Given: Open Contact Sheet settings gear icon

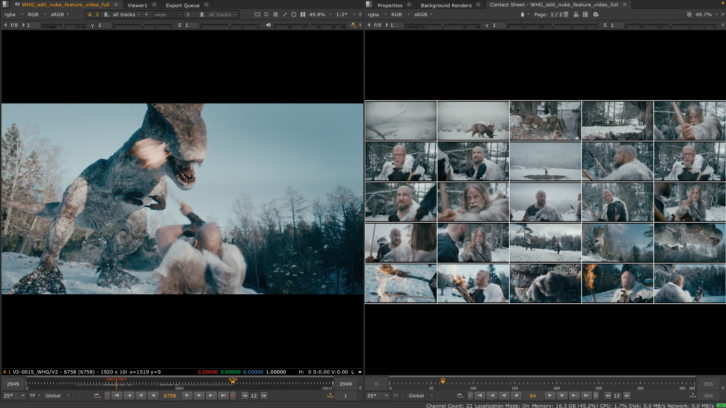Looking at the screenshot, I should [596, 14].
